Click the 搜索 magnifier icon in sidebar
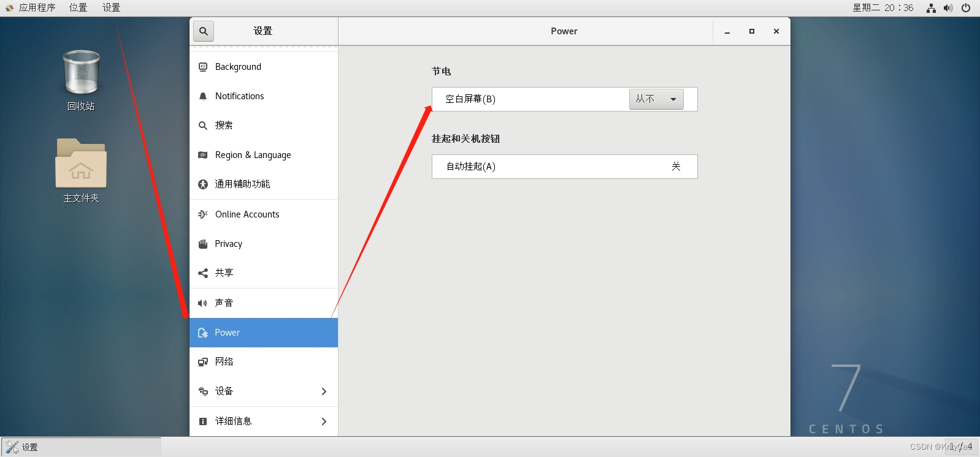Viewport: 980px width, 457px height. point(203,126)
